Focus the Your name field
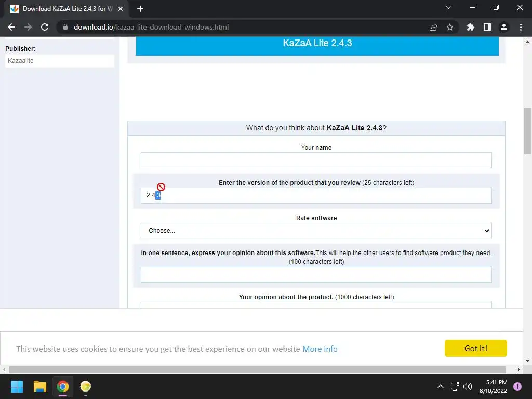The height and width of the screenshot is (399, 532). (316, 160)
